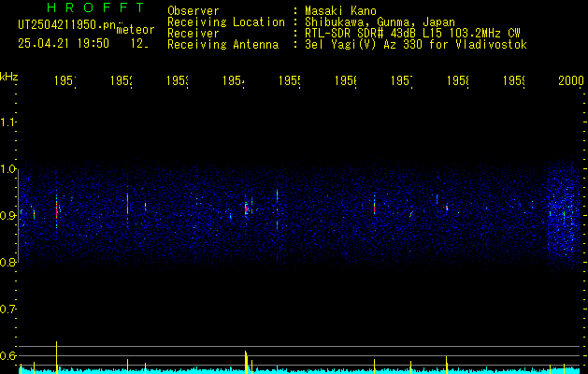Click the Observer label
The height and width of the screenshot is (374, 588).
194,11
